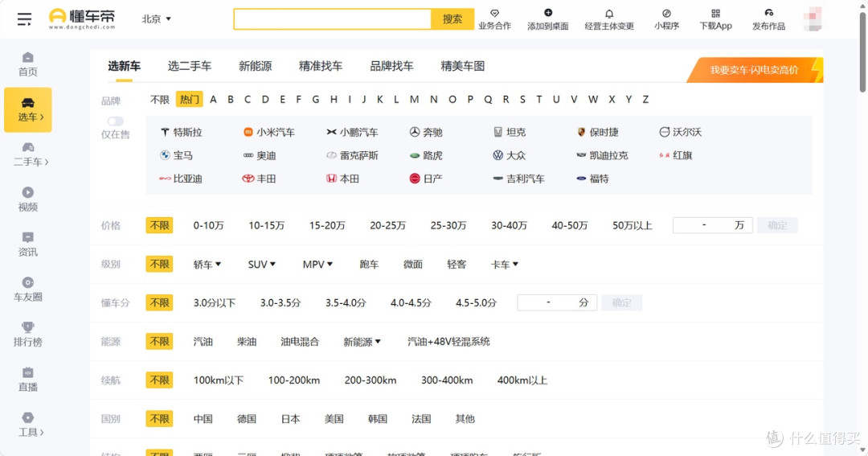Select the 宝马 brand
The height and width of the screenshot is (456, 868).
[176, 155]
